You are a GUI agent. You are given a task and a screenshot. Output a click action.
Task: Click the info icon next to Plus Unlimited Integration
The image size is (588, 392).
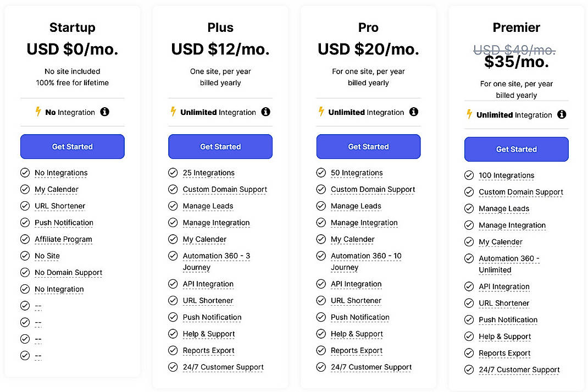(266, 112)
